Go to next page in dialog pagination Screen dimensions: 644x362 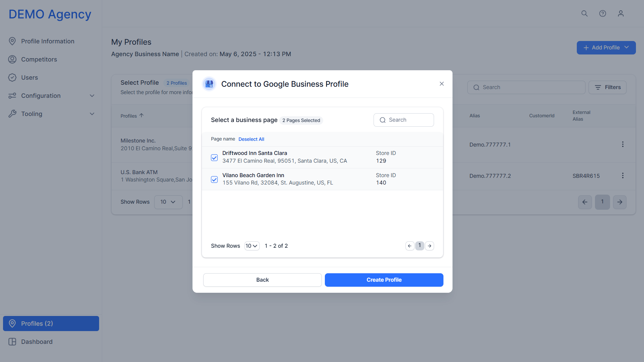click(x=430, y=246)
